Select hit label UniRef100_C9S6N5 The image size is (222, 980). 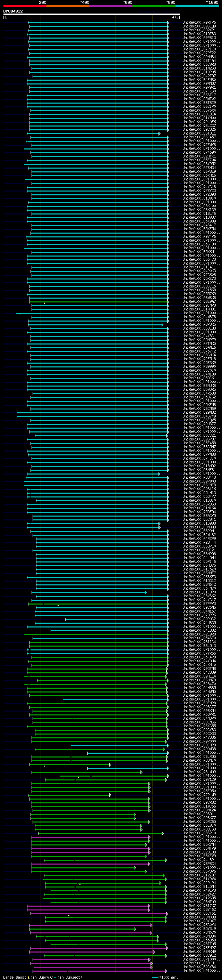point(199,608)
